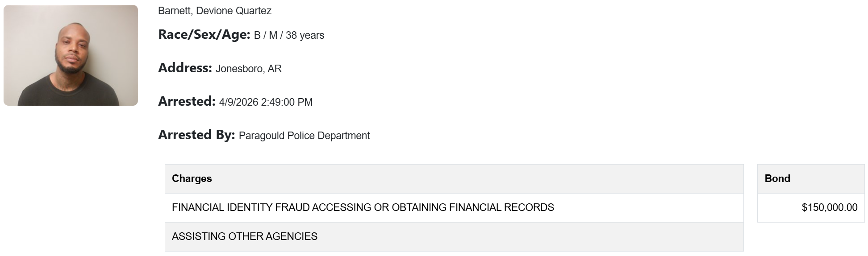Click the Address label
Image resolution: width=868 pixels, height=256 pixels.
click(x=185, y=68)
